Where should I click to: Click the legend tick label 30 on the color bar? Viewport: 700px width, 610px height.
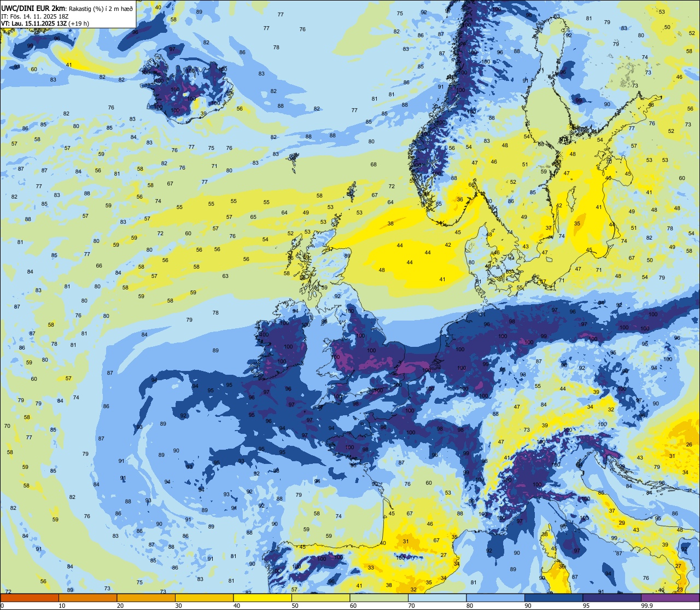178,606
